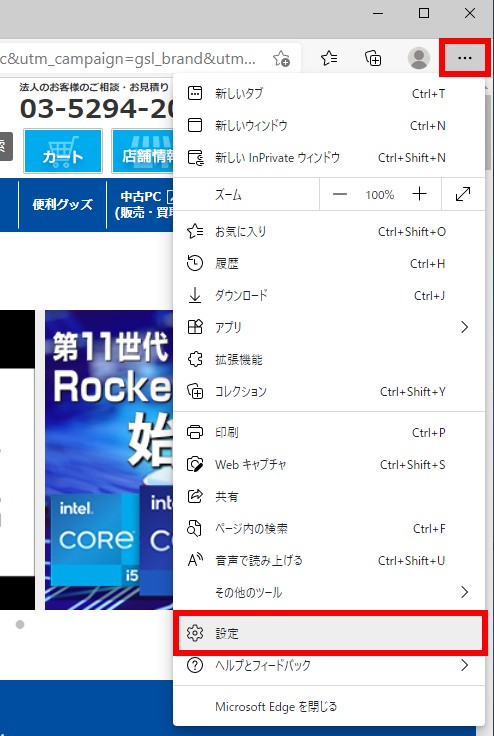Open 拡張機能 menu entry
This screenshot has height=736, width=494.
(329, 359)
